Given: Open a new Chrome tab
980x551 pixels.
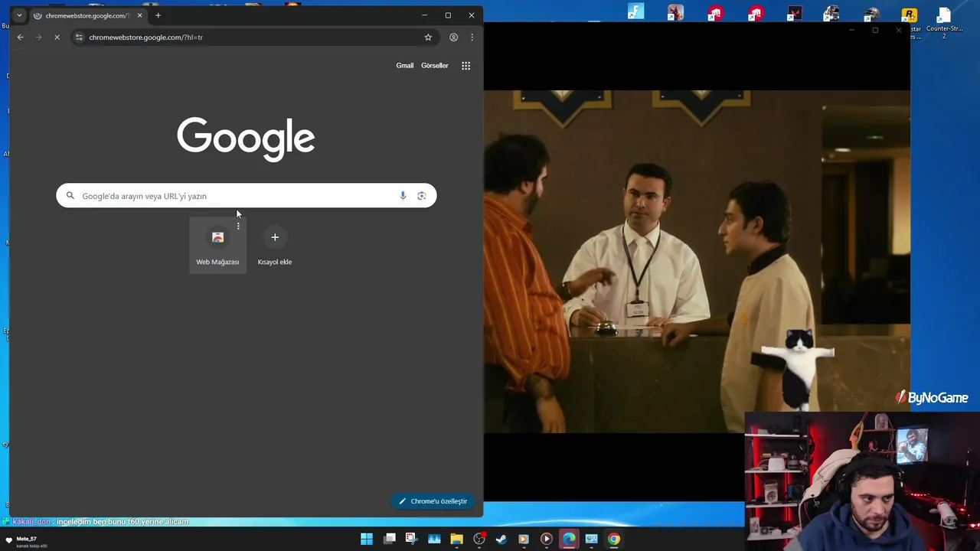Looking at the screenshot, I should point(158,15).
